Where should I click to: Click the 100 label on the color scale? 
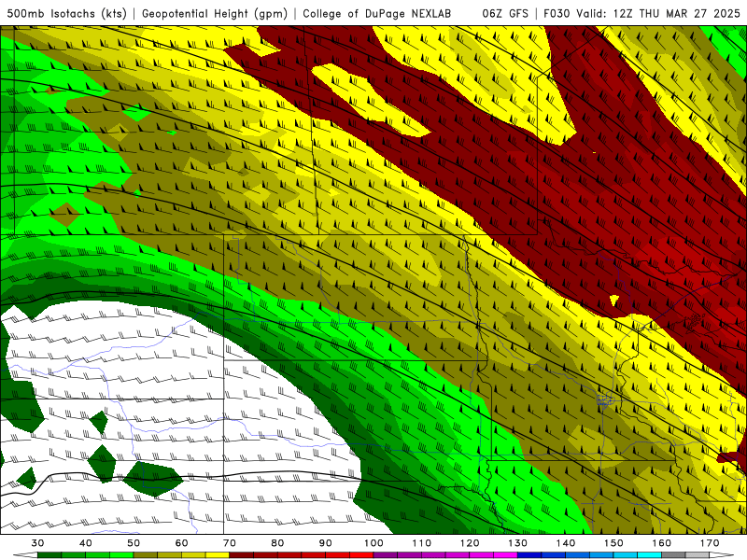coord(373,543)
